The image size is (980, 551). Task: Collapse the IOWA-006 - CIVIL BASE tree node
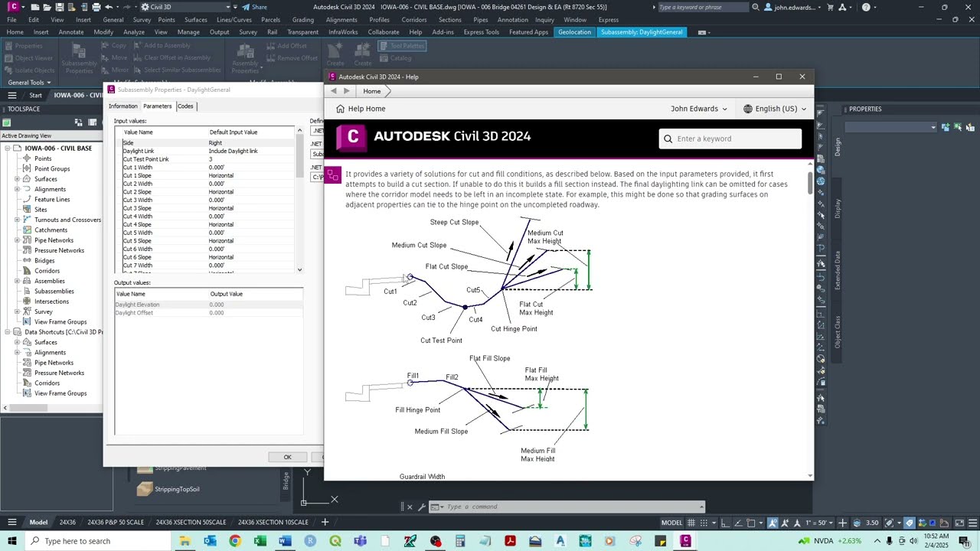point(7,148)
